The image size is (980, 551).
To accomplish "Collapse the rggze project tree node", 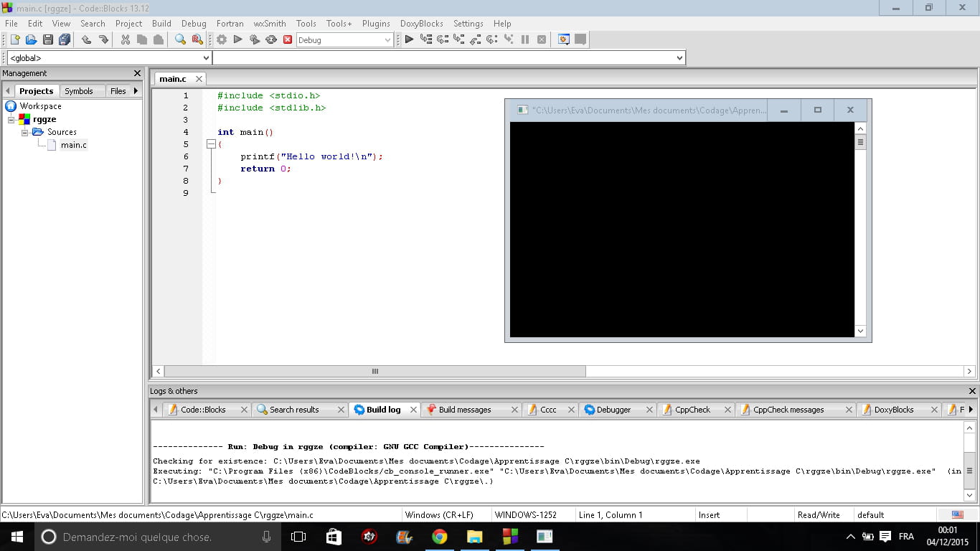I will click(x=11, y=120).
